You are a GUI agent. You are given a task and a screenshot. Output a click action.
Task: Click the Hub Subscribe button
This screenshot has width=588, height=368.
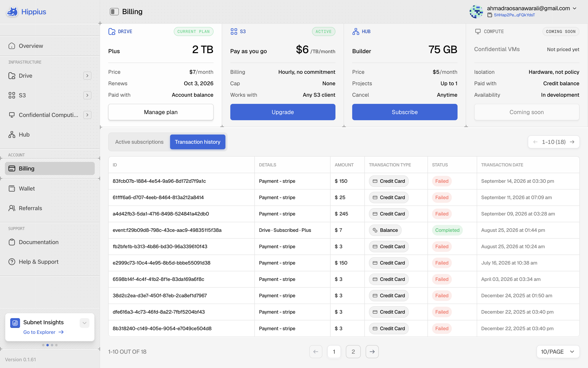pos(404,112)
